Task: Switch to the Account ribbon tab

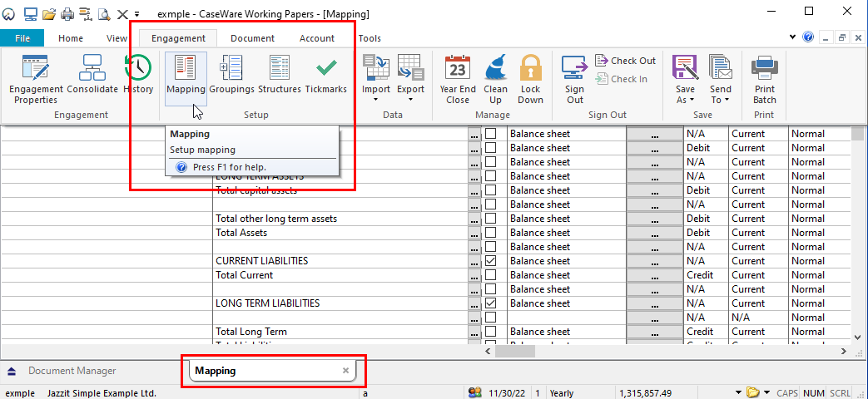Action: pos(316,38)
